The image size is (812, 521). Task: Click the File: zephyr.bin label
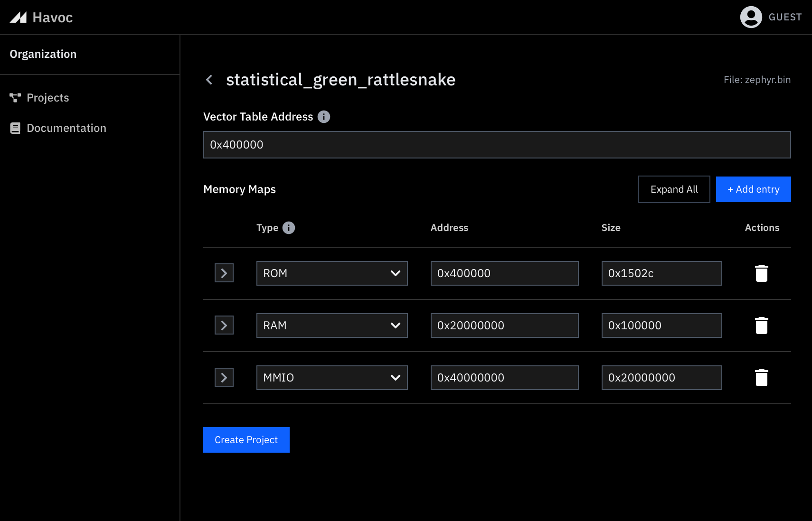coord(757,80)
